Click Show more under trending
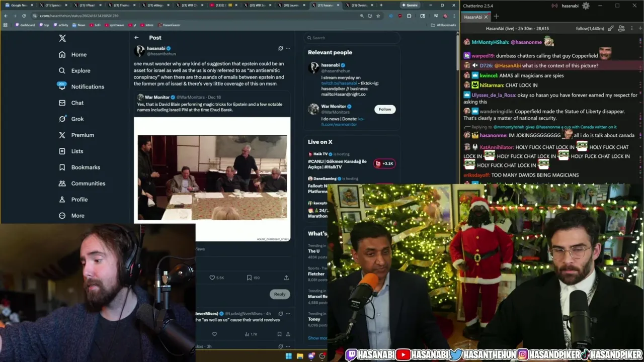 (317, 338)
